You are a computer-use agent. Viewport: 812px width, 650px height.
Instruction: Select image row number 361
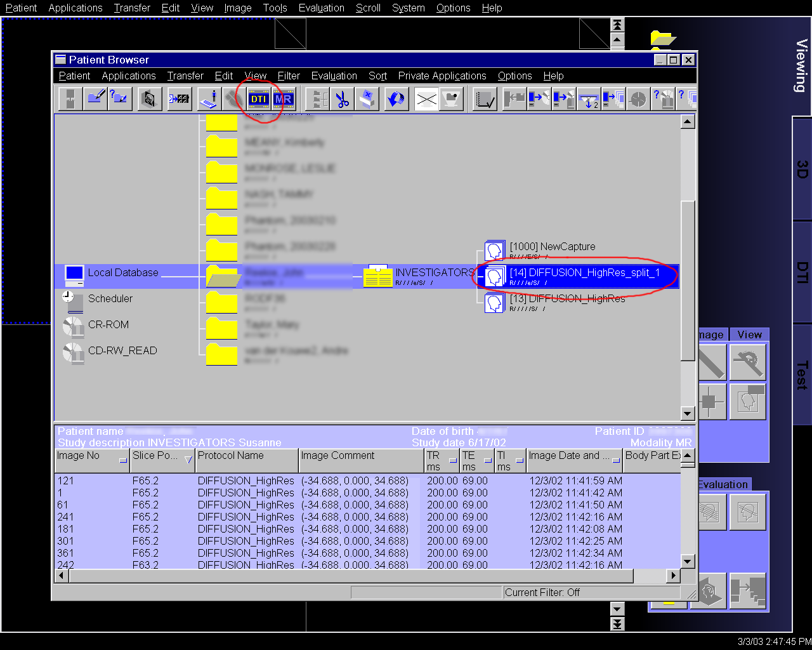point(368,553)
